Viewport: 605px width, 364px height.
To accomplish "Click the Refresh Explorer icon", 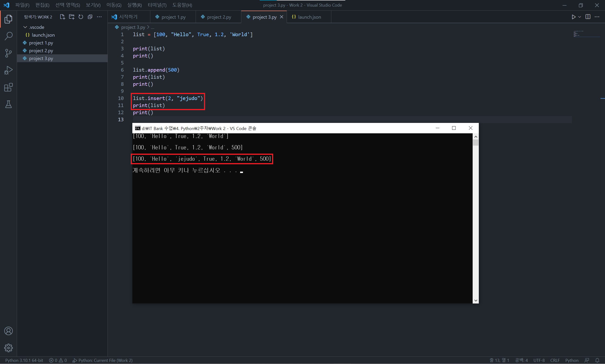I will (81, 17).
